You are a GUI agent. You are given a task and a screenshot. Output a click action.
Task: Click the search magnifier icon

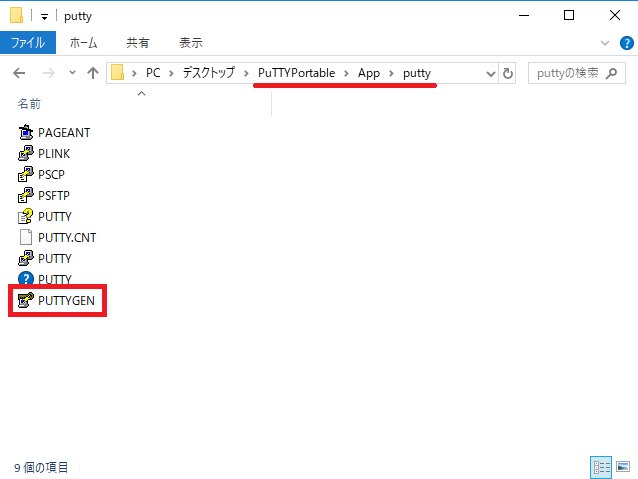tap(611, 73)
